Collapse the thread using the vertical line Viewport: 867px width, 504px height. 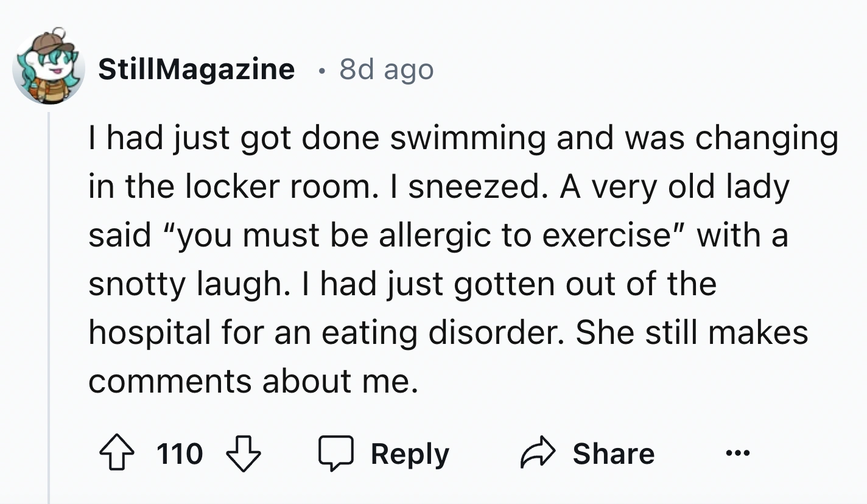[49, 304]
